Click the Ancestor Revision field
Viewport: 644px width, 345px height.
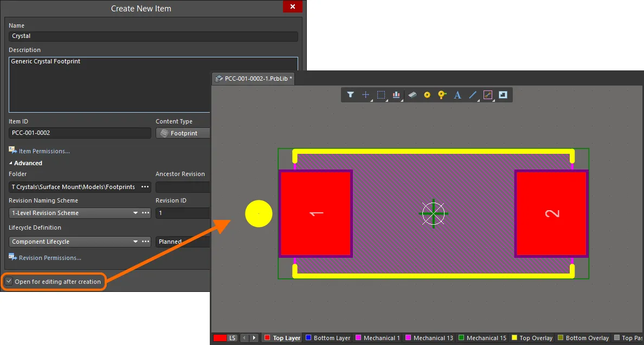(183, 187)
